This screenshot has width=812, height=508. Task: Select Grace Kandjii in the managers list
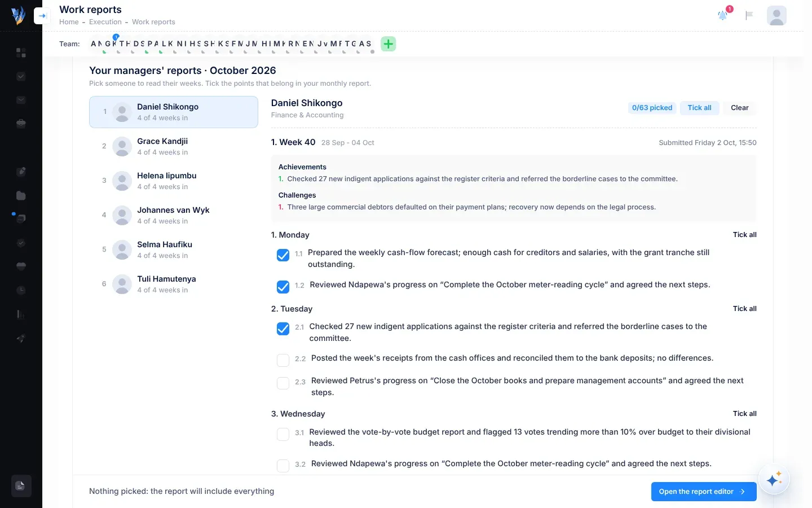pyautogui.click(x=174, y=146)
